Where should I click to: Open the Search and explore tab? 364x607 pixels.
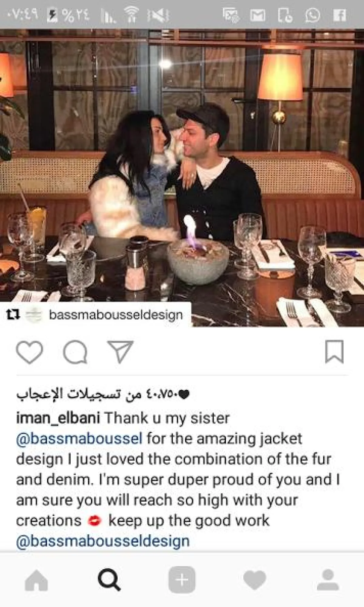pyautogui.click(x=109, y=580)
